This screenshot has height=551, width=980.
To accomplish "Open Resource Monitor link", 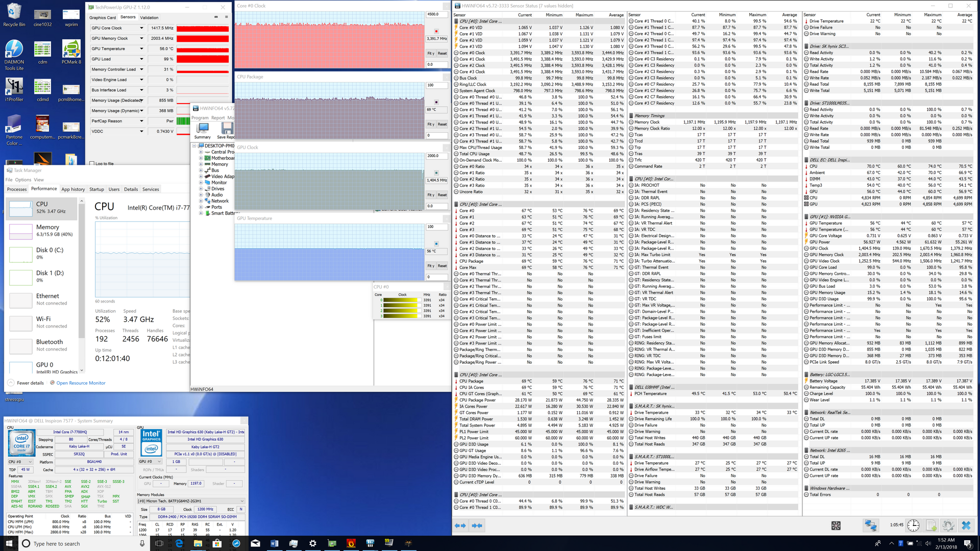I will pos(81,383).
